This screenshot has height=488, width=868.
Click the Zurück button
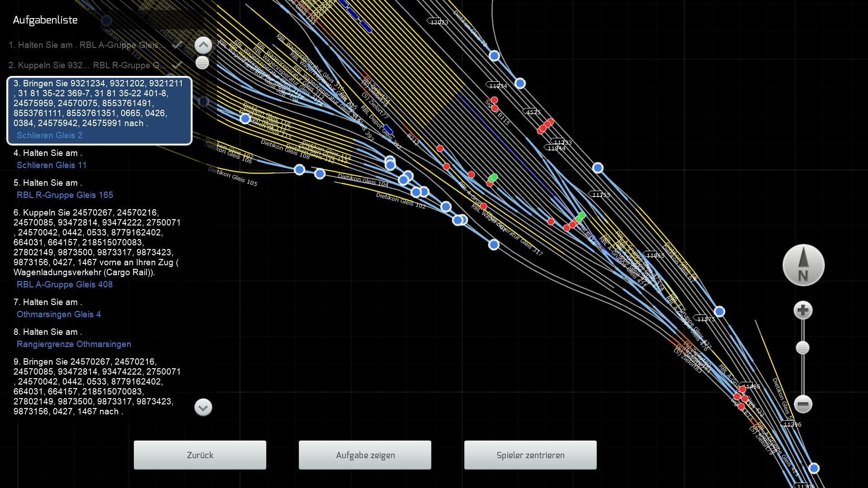pyautogui.click(x=200, y=455)
